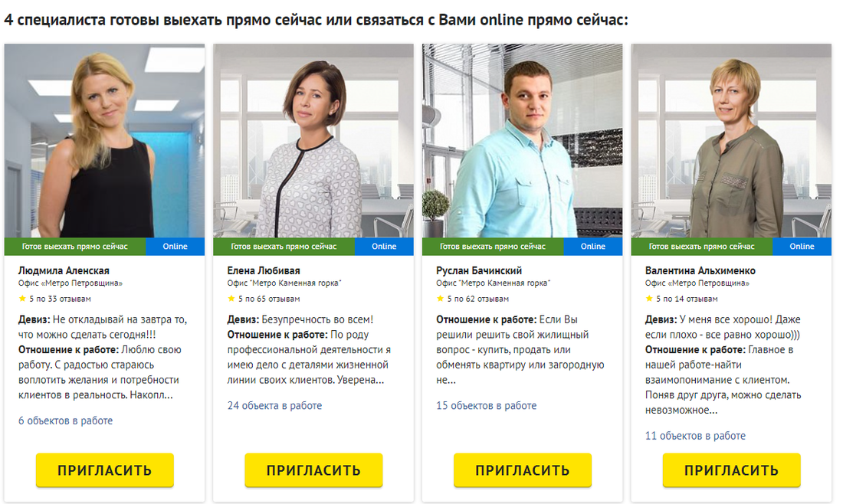This screenshot has height=504, width=843.
Task: Invite Руслан Бачинский with ПРИГЛАСИТЬ button
Action: coord(523,470)
